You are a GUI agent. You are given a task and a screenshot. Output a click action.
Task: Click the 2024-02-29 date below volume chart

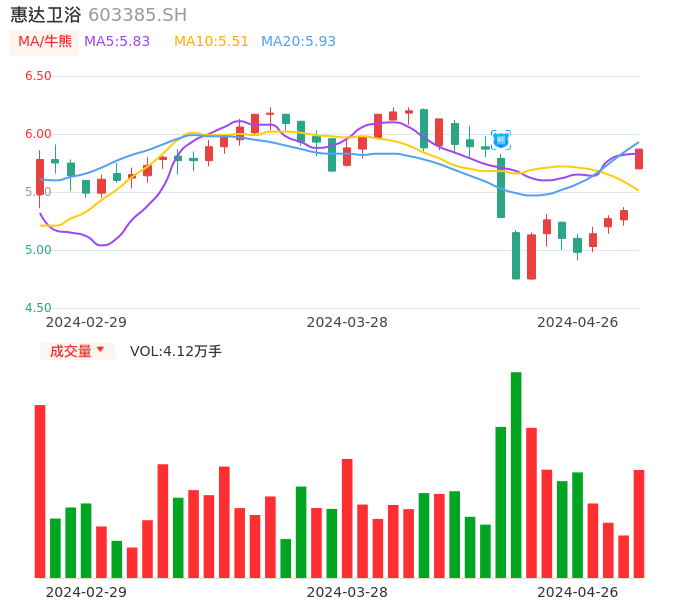[x=86, y=592]
